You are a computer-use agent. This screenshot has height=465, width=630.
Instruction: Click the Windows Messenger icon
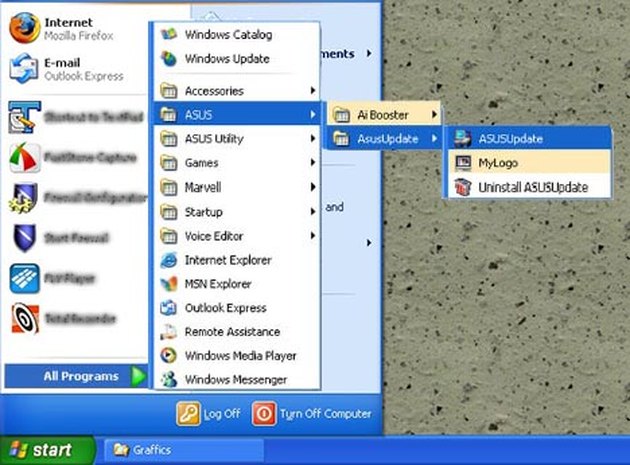pyautogui.click(x=169, y=379)
